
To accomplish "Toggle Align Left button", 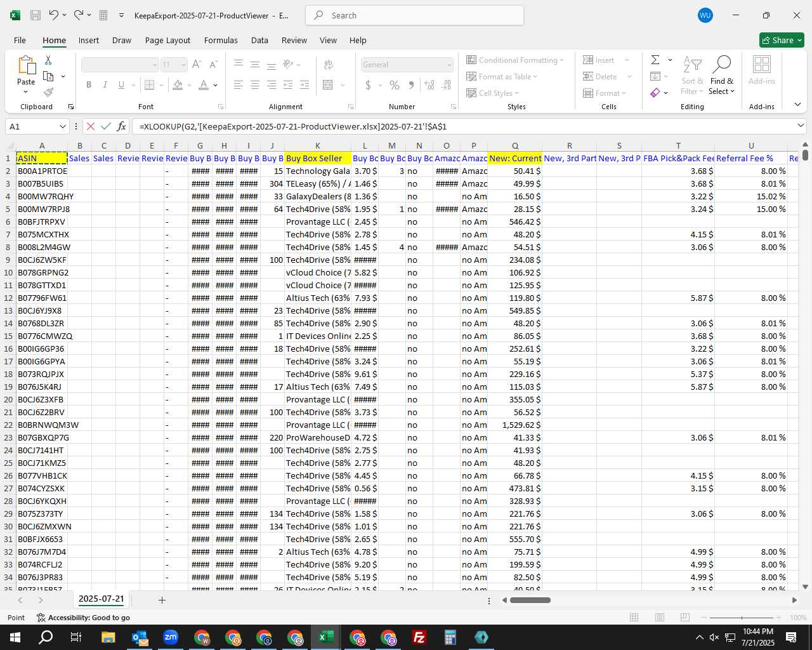I will (x=238, y=84).
